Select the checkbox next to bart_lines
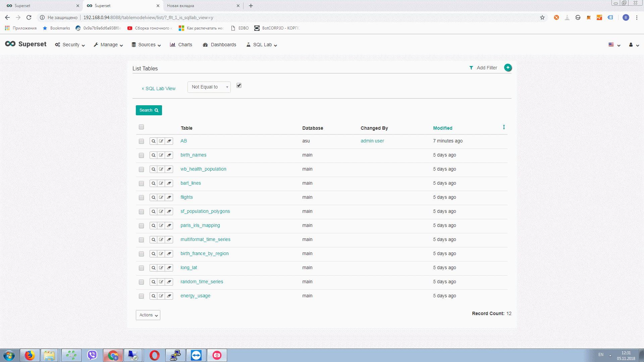 click(x=141, y=183)
